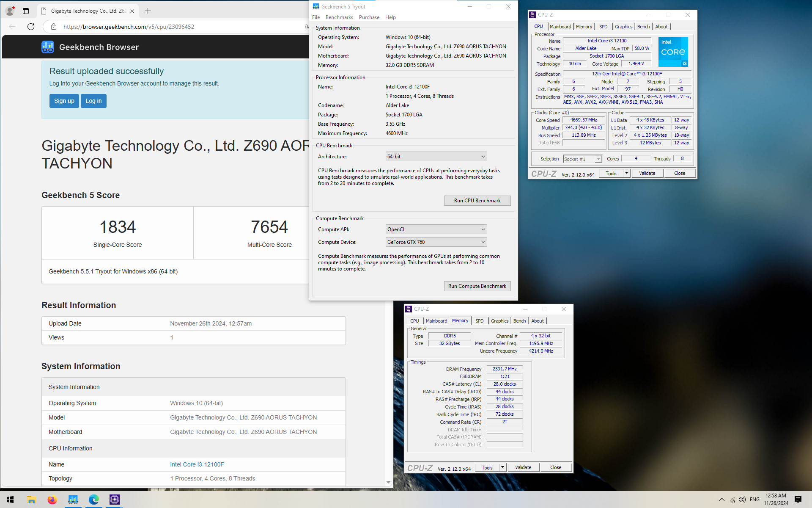The image size is (812, 508).
Task: Open Socket #1 selection dropdown
Action: point(582,159)
